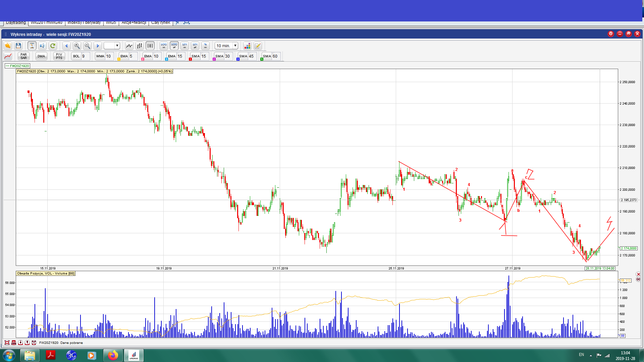The height and width of the screenshot is (362, 644).
Task: Toggle the PAR SAR indicator
Action: point(23,56)
